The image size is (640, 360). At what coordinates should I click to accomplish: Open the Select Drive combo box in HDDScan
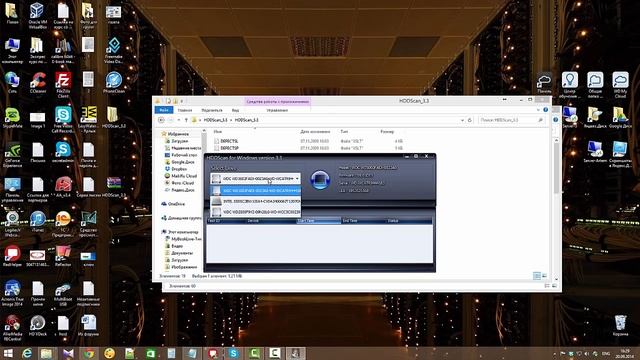click(x=256, y=178)
